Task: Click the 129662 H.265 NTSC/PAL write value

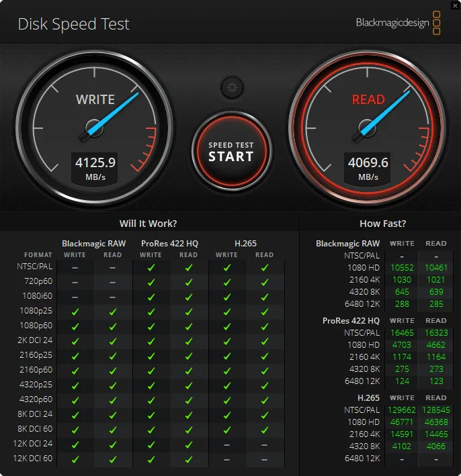Action: pyautogui.click(x=402, y=410)
